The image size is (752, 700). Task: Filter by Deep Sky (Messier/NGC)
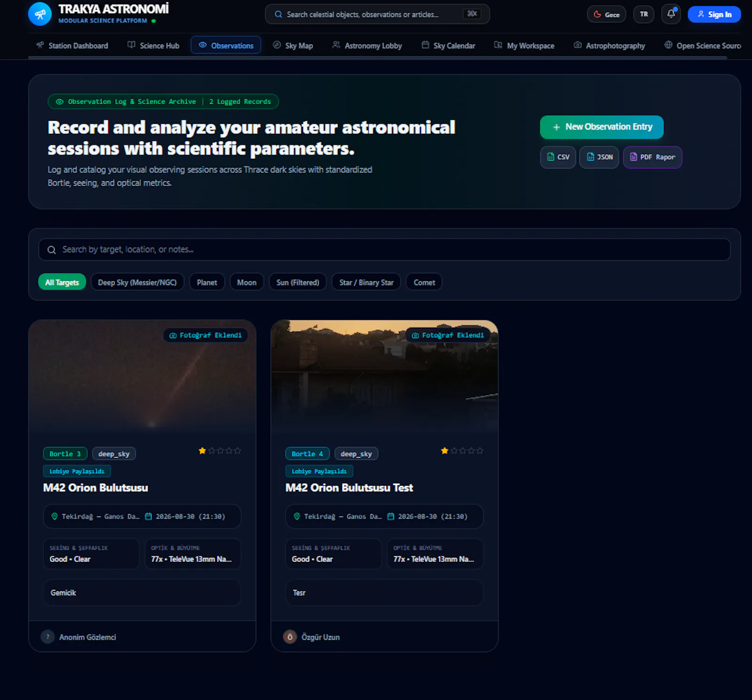137,282
